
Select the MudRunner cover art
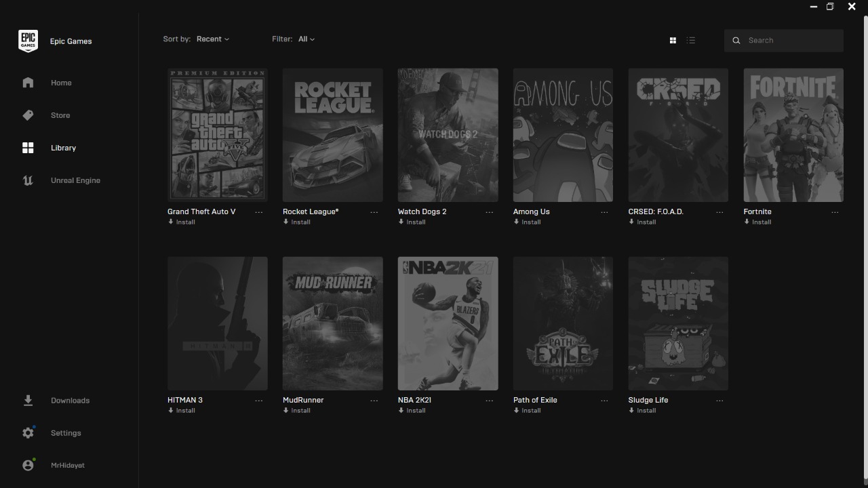(333, 323)
